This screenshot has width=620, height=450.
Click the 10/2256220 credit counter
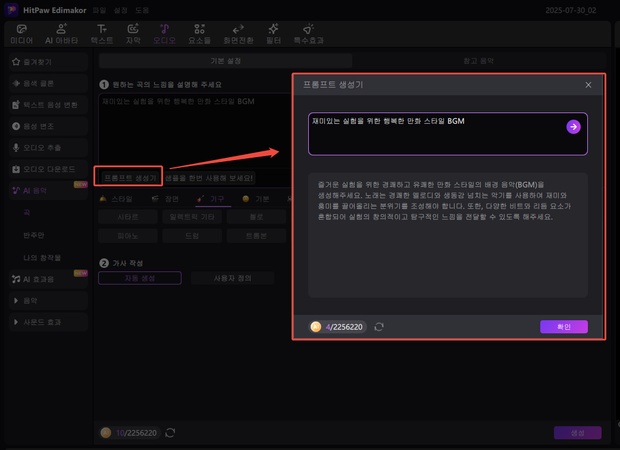[136, 433]
